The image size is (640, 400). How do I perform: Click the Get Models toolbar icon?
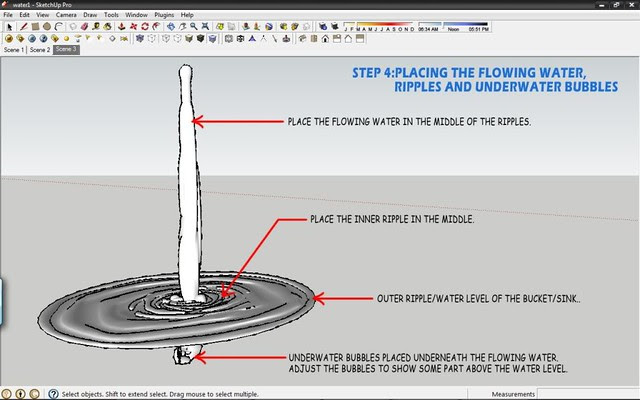tap(283, 27)
